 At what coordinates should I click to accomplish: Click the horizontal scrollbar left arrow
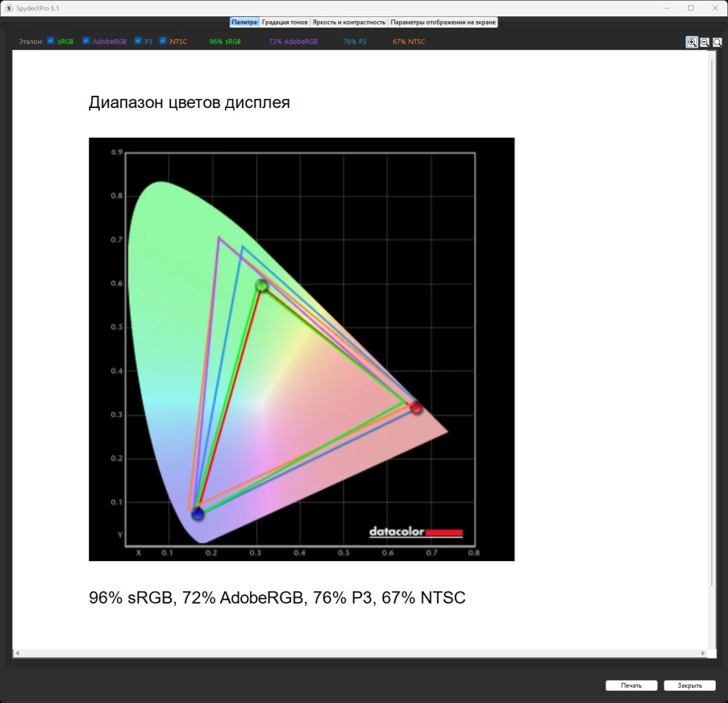pos(17,653)
